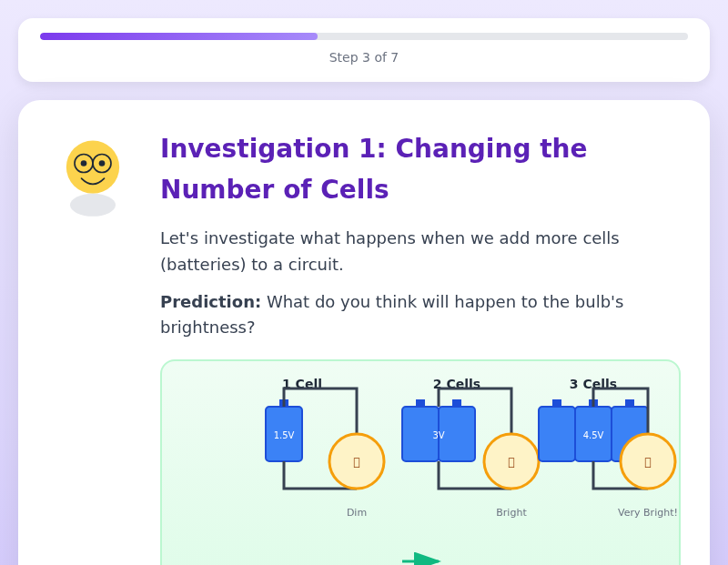Click the dim bulb in 1 Cell circuit

click(x=357, y=461)
